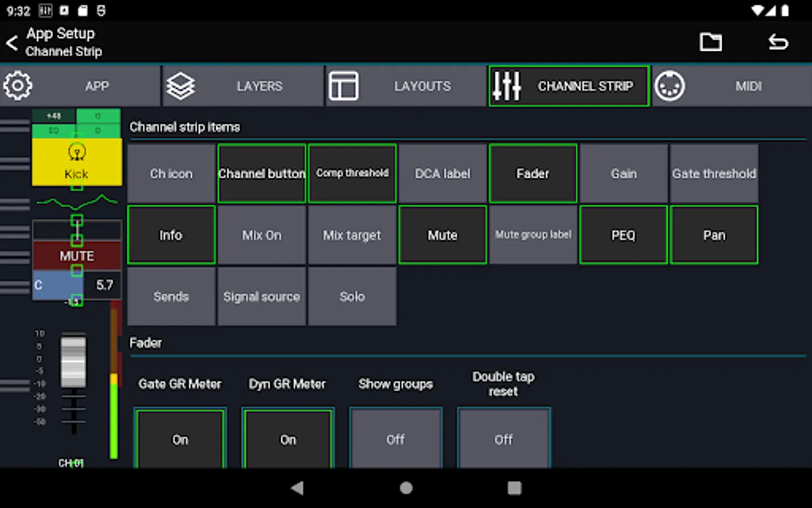Enable the Gate threshold item
This screenshot has height=508, width=812.
(714, 173)
